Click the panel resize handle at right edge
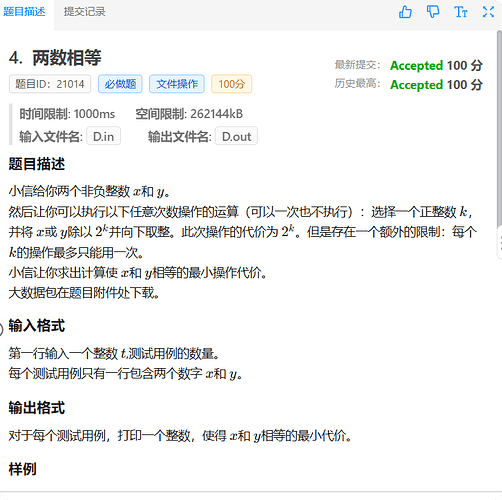 tap(500, 243)
